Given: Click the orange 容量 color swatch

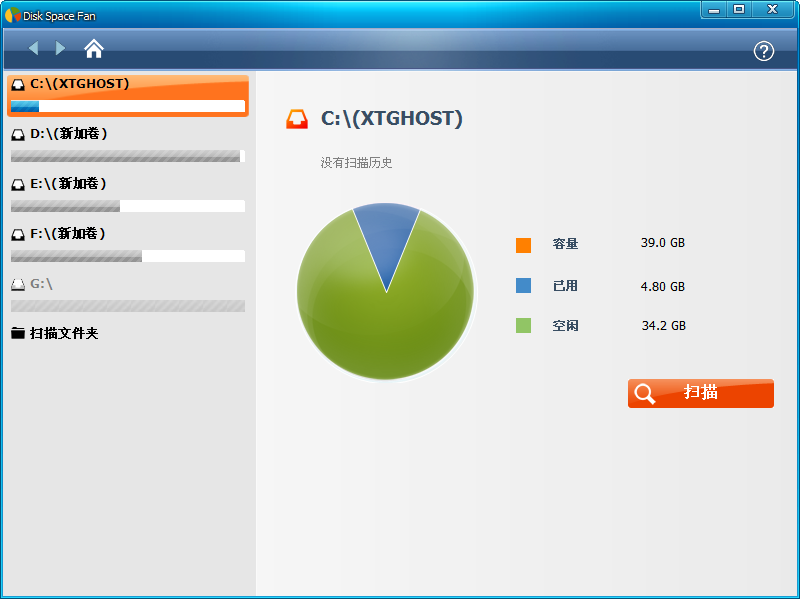Looking at the screenshot, I should click(x=524, y=245).
